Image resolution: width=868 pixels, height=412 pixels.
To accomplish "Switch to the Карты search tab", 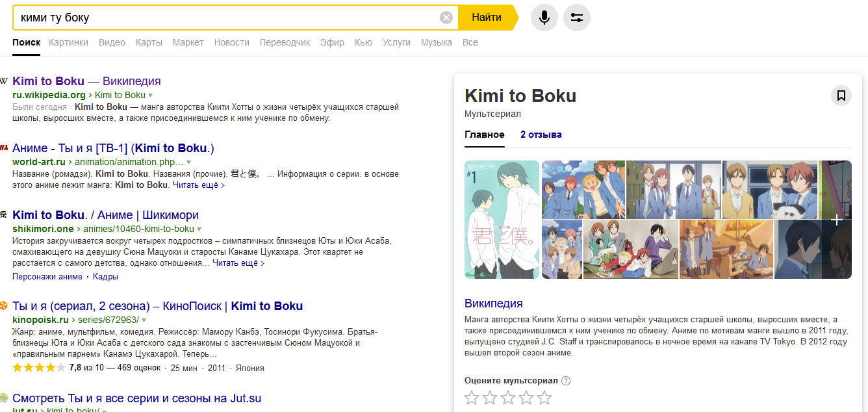I will click(x=149, y=42).
